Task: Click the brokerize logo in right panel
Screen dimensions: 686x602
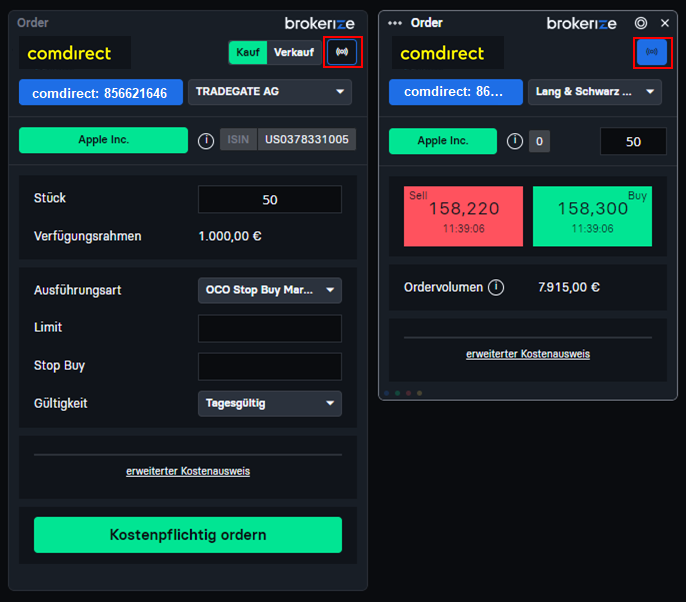Action: coord(581,23)
